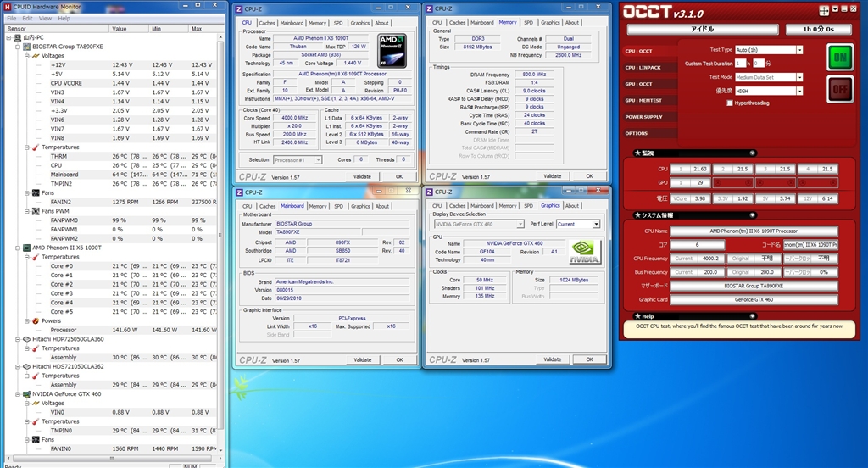Open the OCCT title bar dropdown arrow icon

(835, 9)
